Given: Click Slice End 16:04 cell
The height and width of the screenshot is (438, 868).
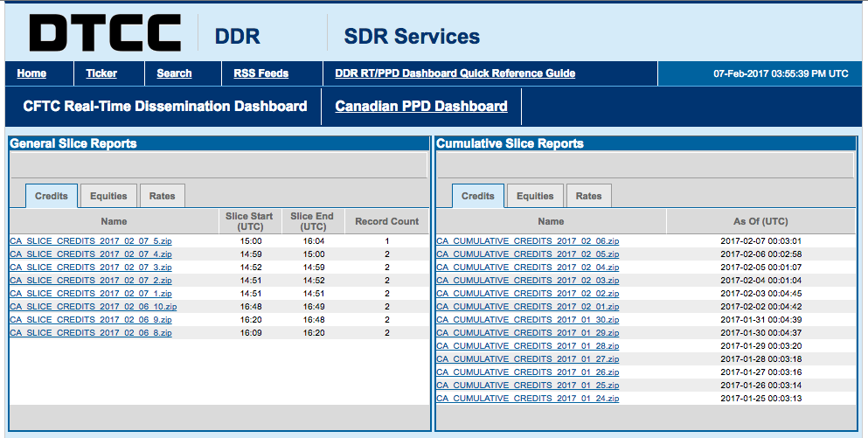Looking at the screenshot, I should pyautogui.click(x=313, y=241).
